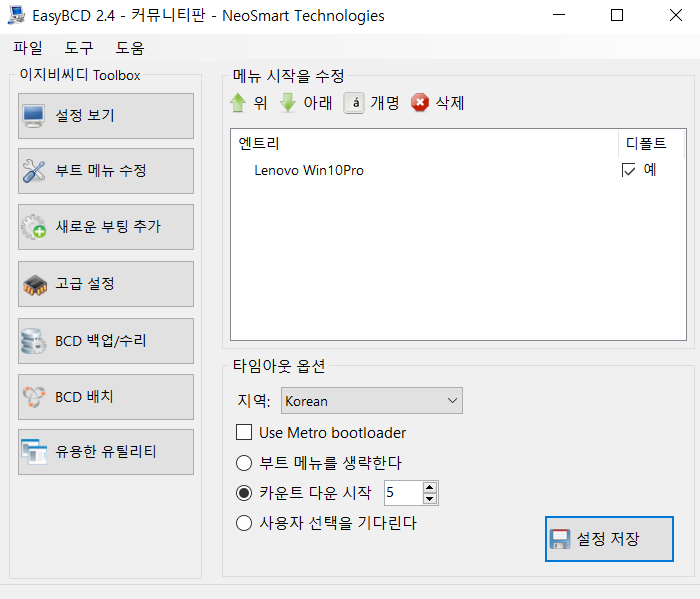Click the 위 label in toolbar

pyautogui.click(x=260, y=103)
